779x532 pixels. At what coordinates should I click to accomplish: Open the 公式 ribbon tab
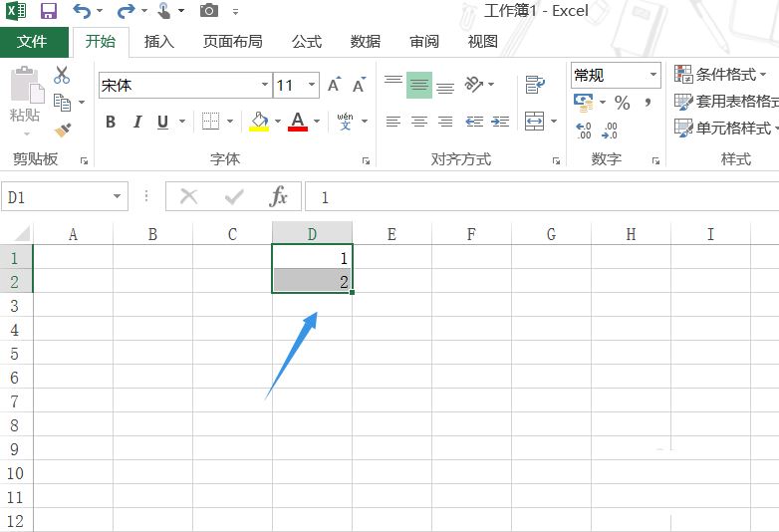tap(306, 41)
